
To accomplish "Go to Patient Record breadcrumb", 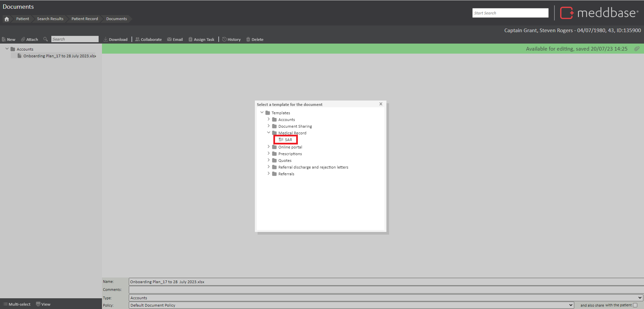I will pyautogui.click(x=85, y=19).
